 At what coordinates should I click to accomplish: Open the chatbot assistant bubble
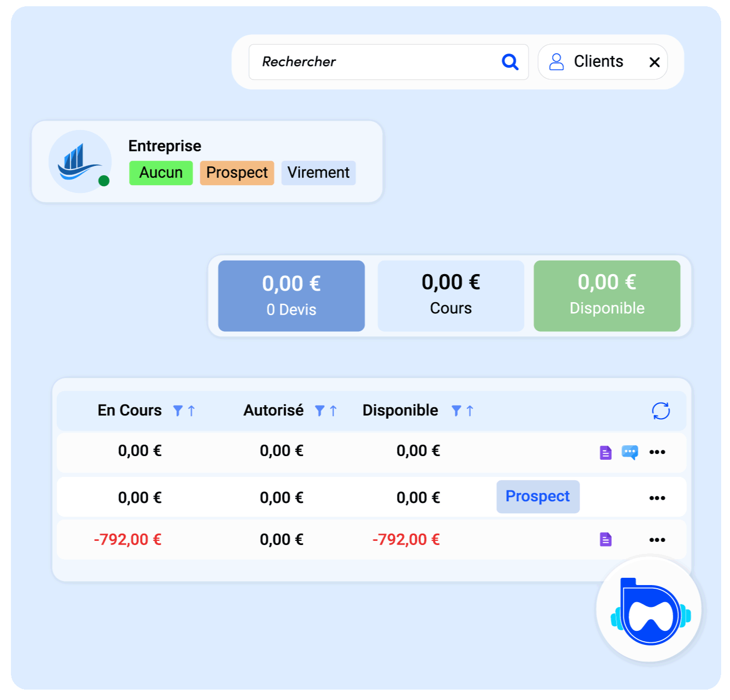[649, 610]
